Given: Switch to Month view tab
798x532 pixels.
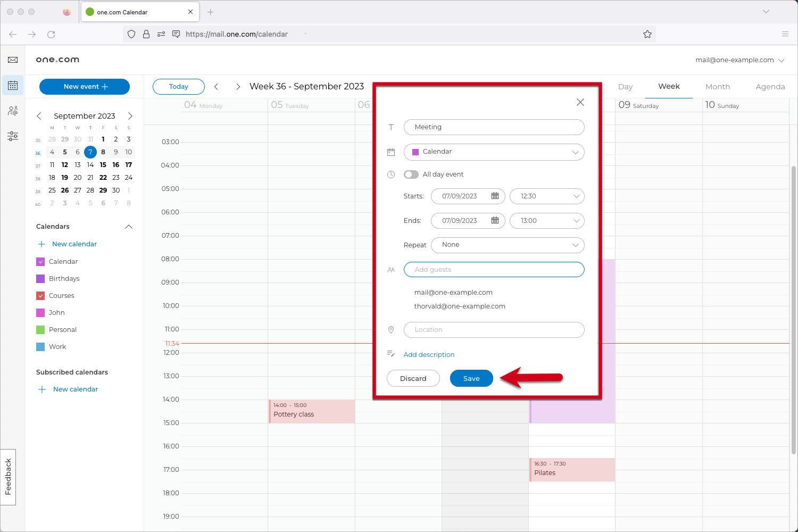Looking at the screenshot, I should tap(717, 87).
